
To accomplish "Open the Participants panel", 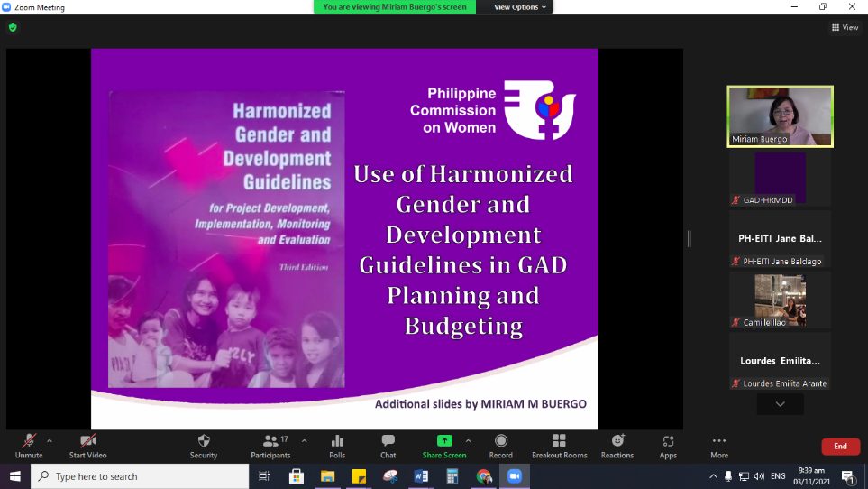I will (x=270, y=447).
